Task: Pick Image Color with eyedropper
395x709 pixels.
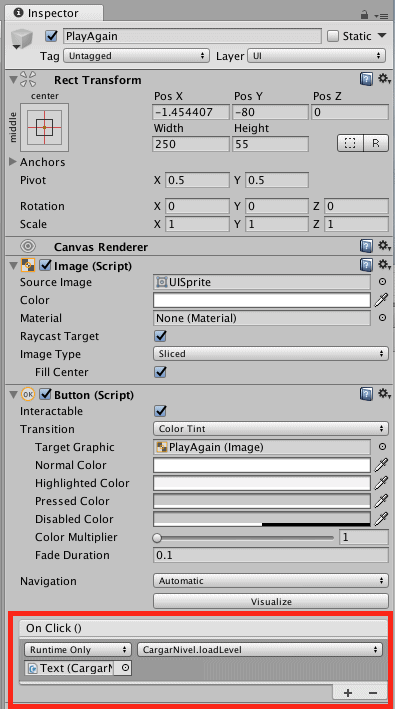Action: 381,300
